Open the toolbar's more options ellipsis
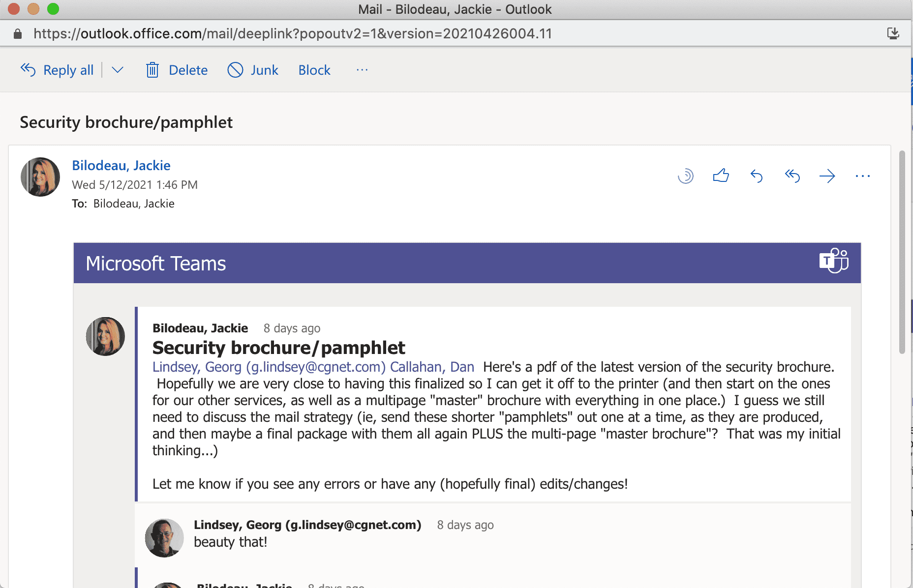This screenshot has width=913, height=588. [x=362, y=70]
